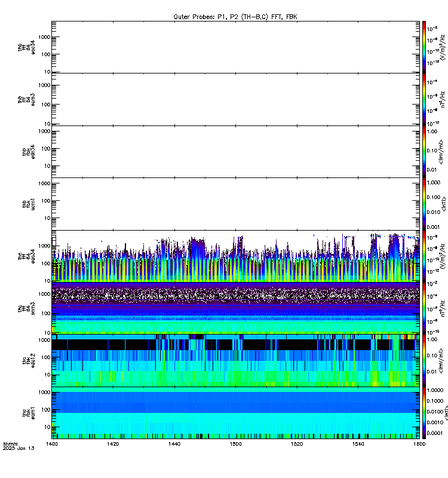Click the "thb fff 64 edc34" panel label
The image size is (448, 478).
point(26,47)
